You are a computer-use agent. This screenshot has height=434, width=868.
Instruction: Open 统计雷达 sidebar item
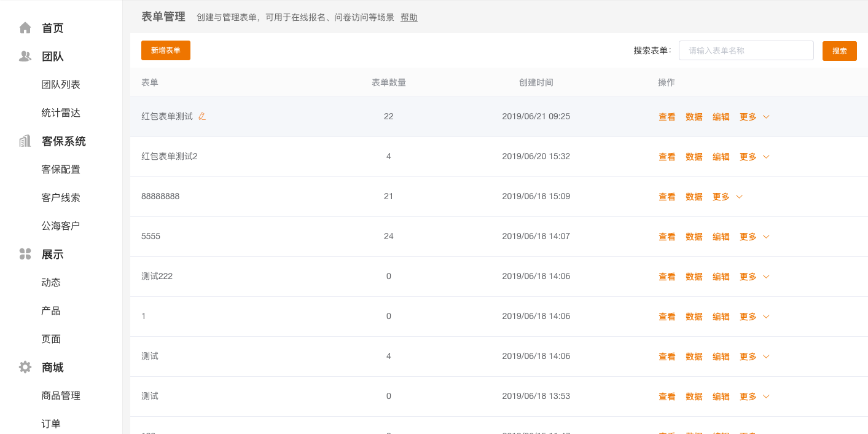coord(61,113)
